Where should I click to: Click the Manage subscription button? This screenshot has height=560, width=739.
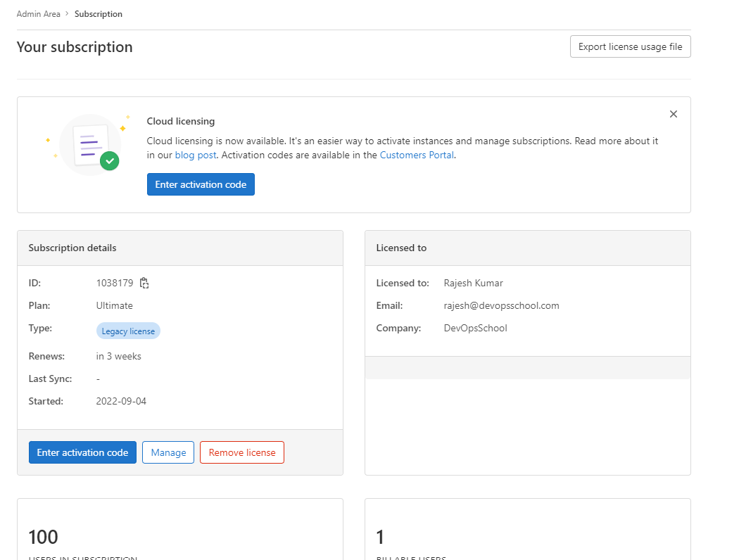[168, 452]
